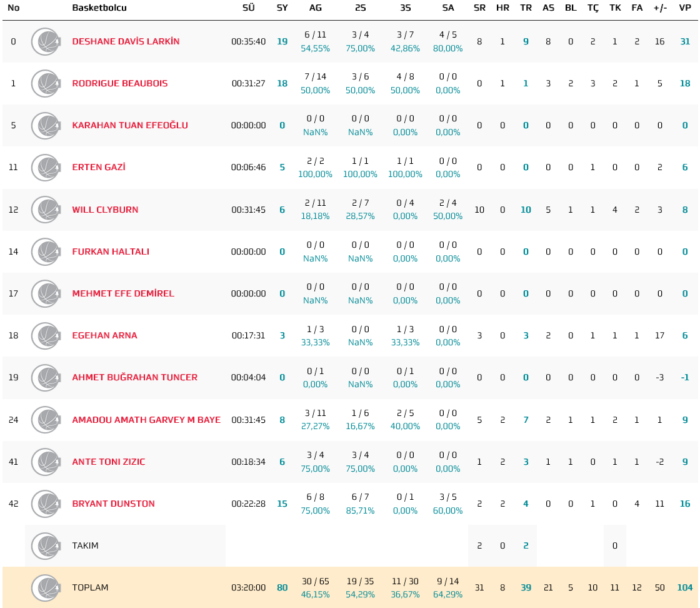Click Erten Gazi's playing time 00:06:46
This screenshot has height=608, width=700.
pos(248,168)
